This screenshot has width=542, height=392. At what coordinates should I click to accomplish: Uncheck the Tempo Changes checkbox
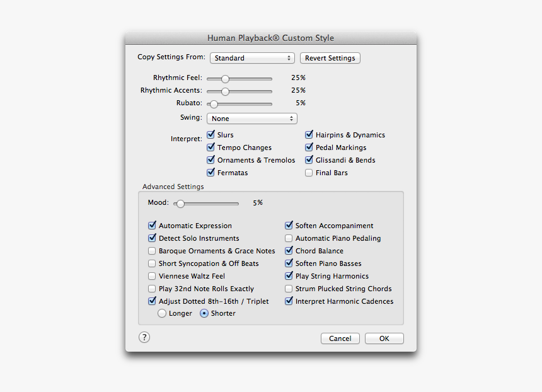coord(210,147)
